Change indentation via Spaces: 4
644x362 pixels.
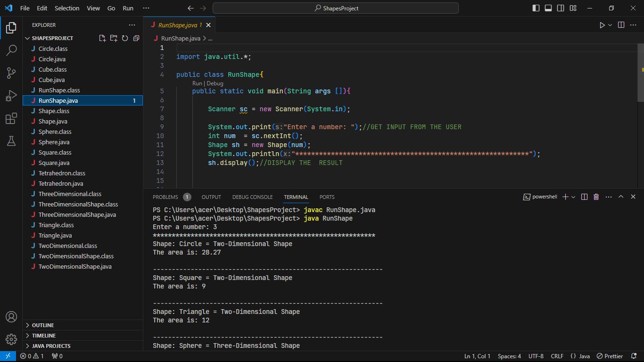[509, 356]
